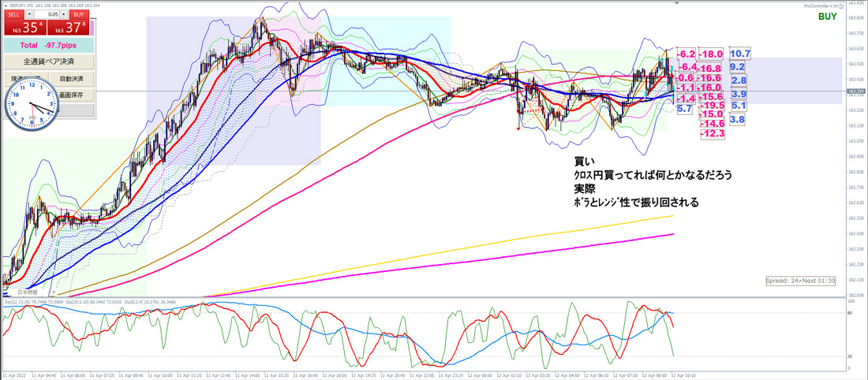
Task: Click the Spread and Next timer box
Action: click(x=800, y=281)
